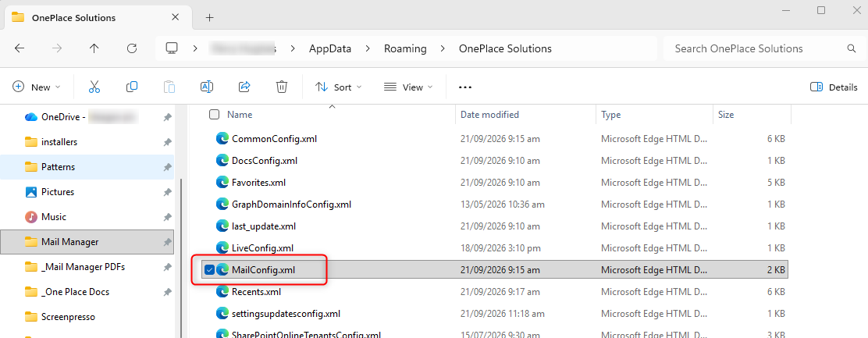Click the pin icon next to Music
Image resolution: width=868 pixels, height=338 pixels.
point(167,218)
